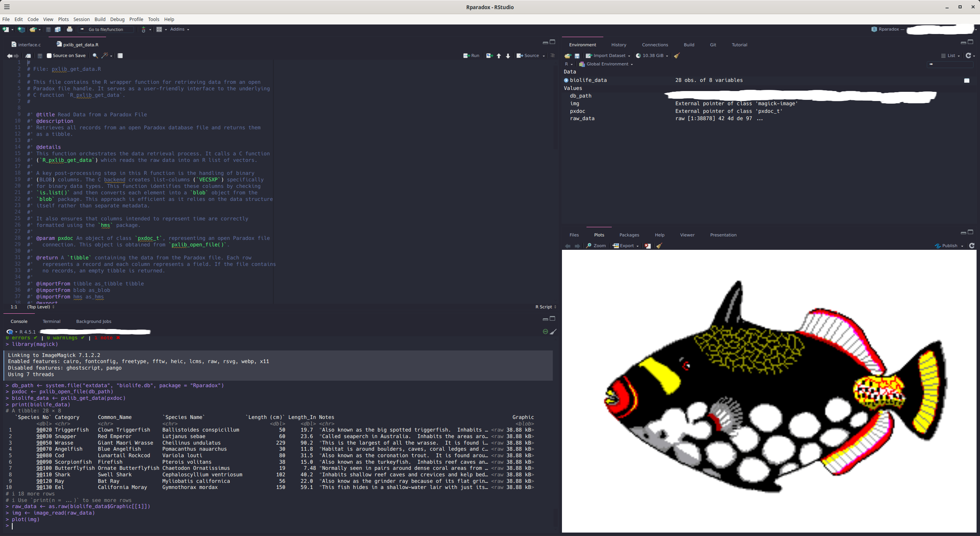Click the clear console broom icon
The width and height of the screenshot is (980, 536).
point(553,332)
